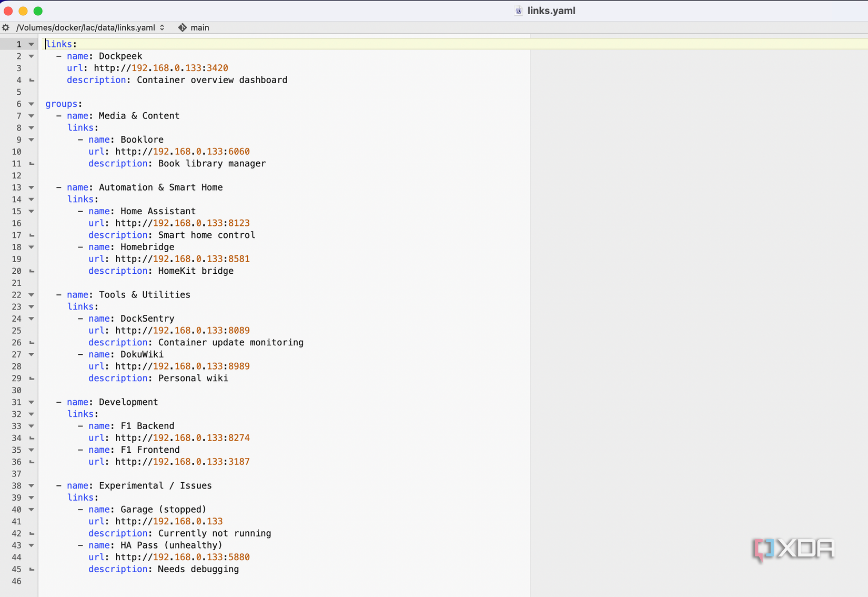Click the green zoom window button
868x597 pixels.
point(38,11)
